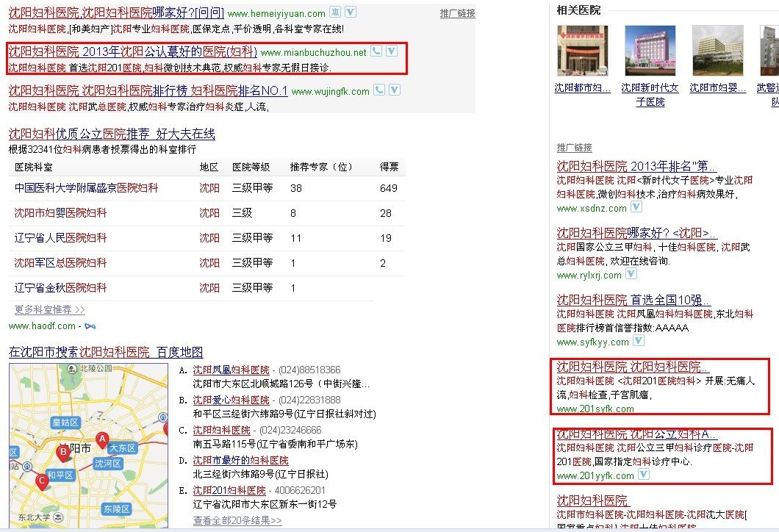Click the V verification badge next to www.hemeiyiyuan.com
779x532 pixels.
[x=350, y=12]
